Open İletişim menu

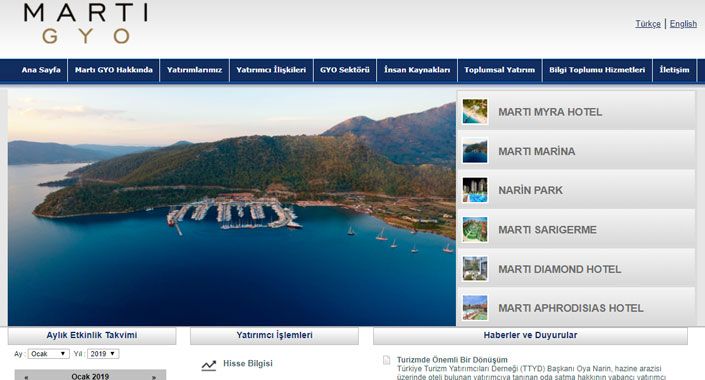[x=674, y=70]
